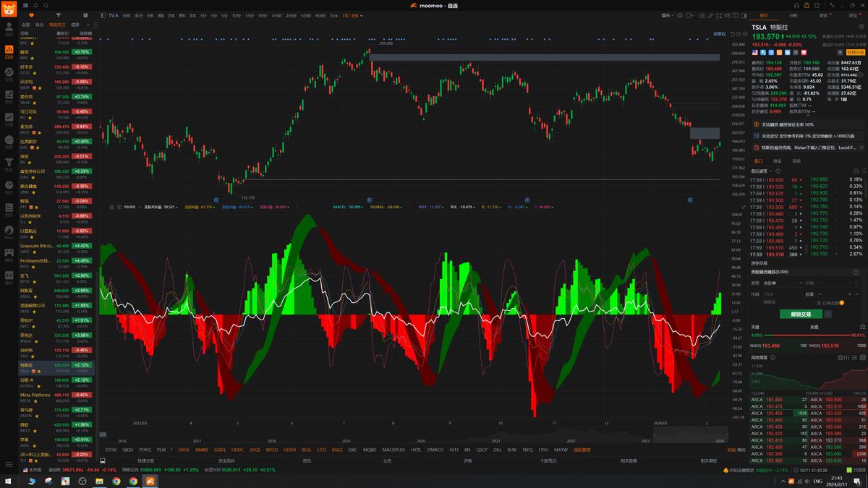The image size is (868, 488).
Task: Select the 日K period tab
Action: pyautogui.click(x=150, y=15)
